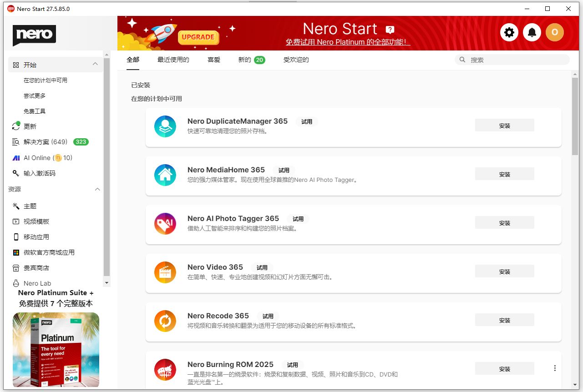Click the 快速可靠地清理您的照片存档 description

[228, 131]
